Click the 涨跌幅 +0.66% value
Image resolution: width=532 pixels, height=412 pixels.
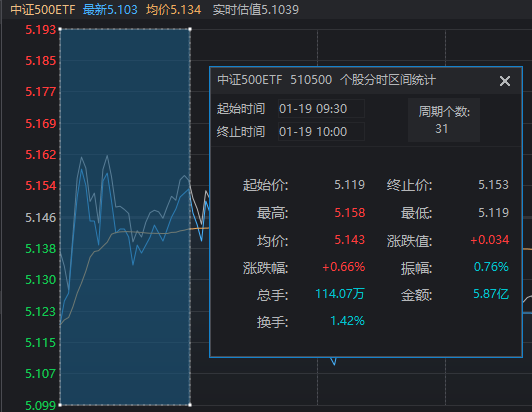pyautogui.click(x=343, y=267)
